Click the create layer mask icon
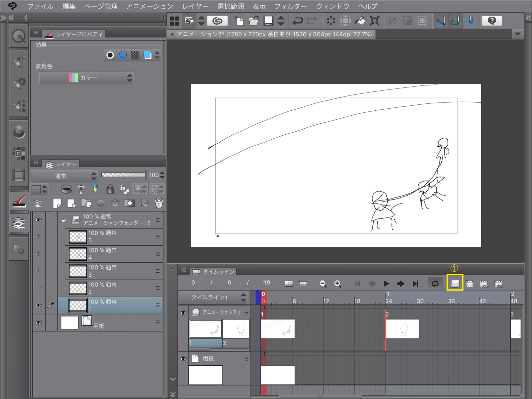The width and height of the screenshot is (532, 399). click(130, 203)
